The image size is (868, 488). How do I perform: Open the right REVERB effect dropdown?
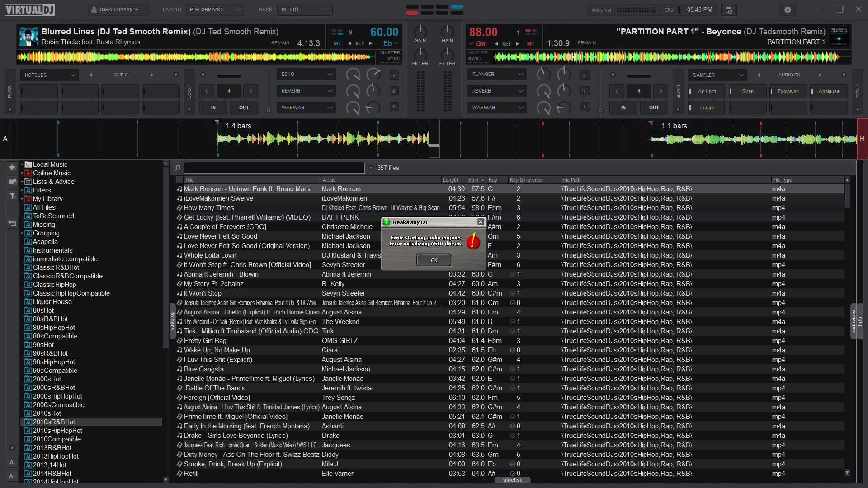(497, 91)
